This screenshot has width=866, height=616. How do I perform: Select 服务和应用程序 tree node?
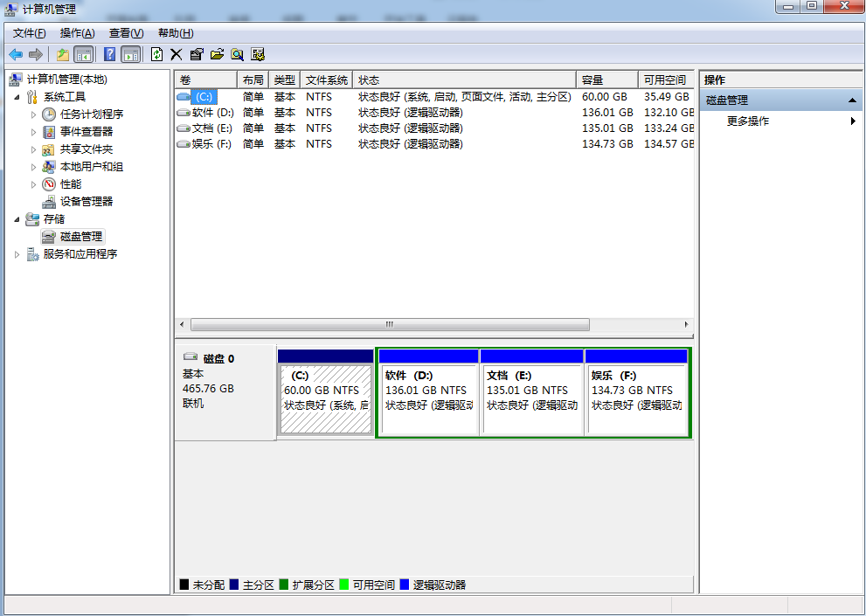tap(80, 254)
